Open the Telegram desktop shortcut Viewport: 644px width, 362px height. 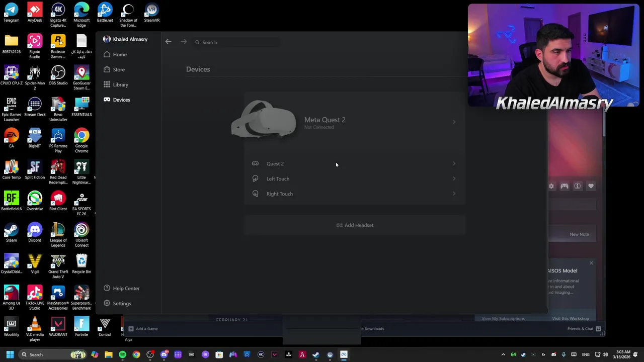tap(11, 13)
